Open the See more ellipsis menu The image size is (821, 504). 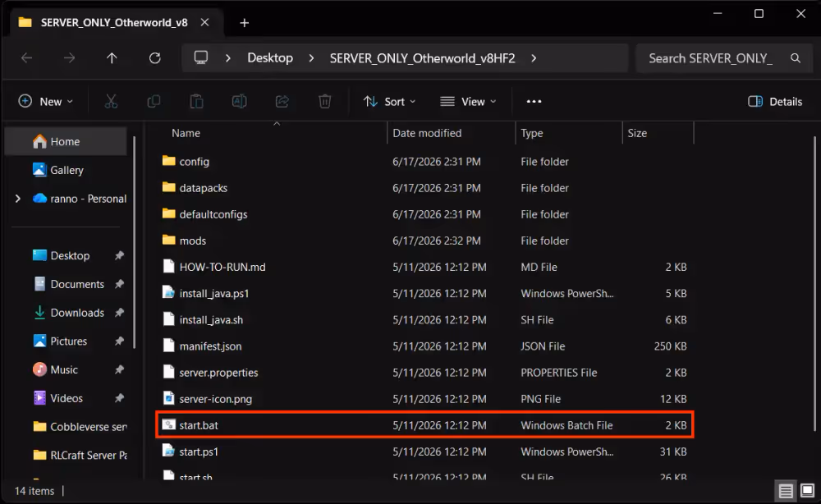point(534,102)
